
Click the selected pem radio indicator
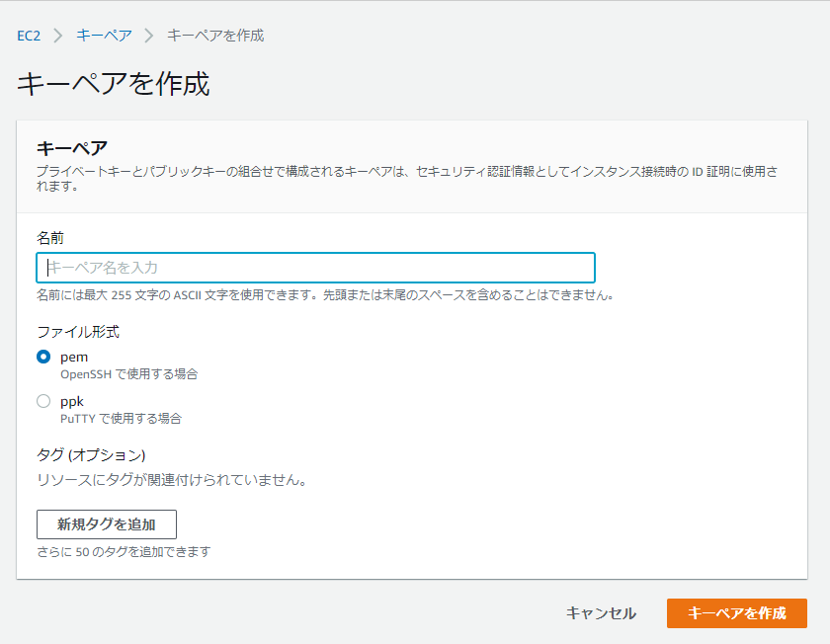click(42, 357)
